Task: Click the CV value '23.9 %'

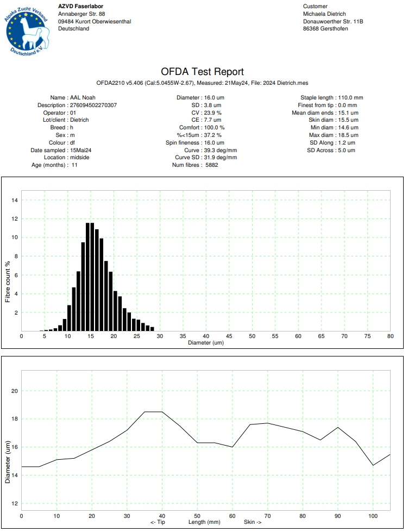Action: pyautogui.click(x=212, y=112)
